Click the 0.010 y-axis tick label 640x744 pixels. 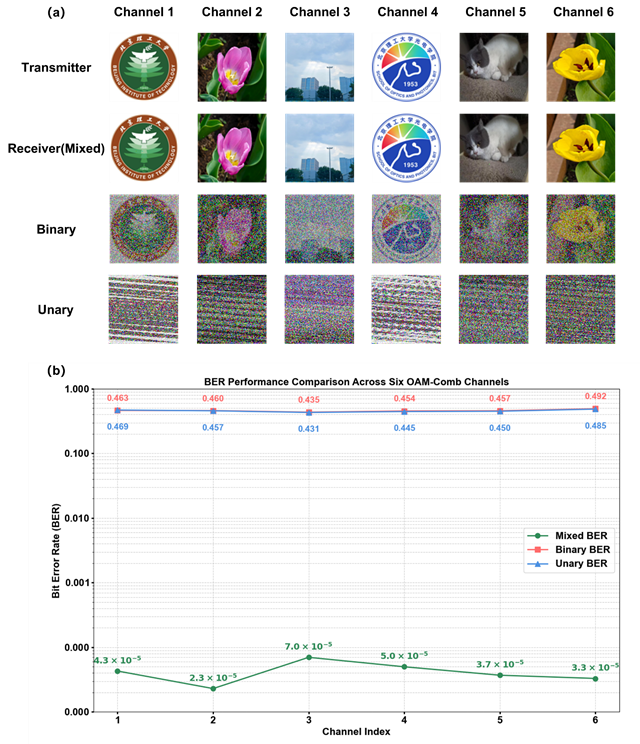point(77,518)
